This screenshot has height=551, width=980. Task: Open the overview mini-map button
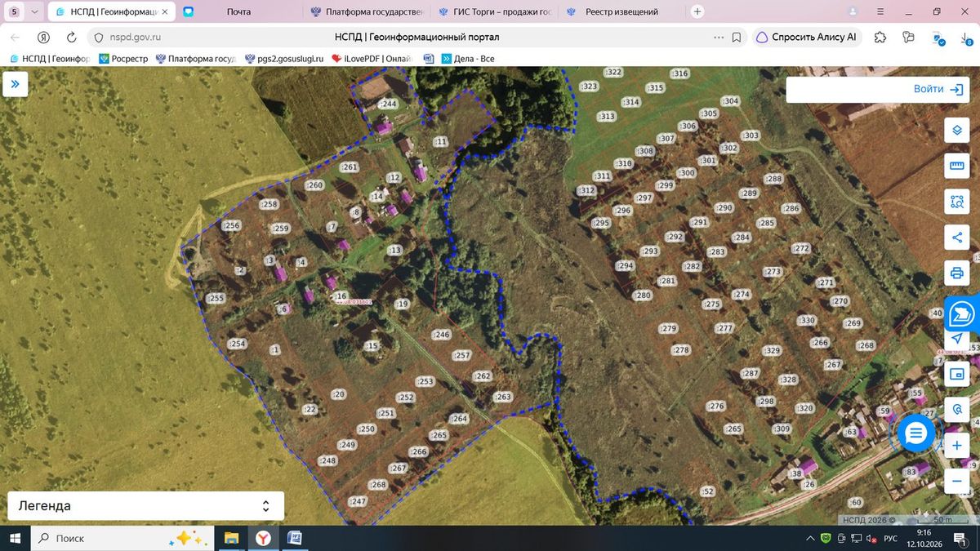pos(956,375)
